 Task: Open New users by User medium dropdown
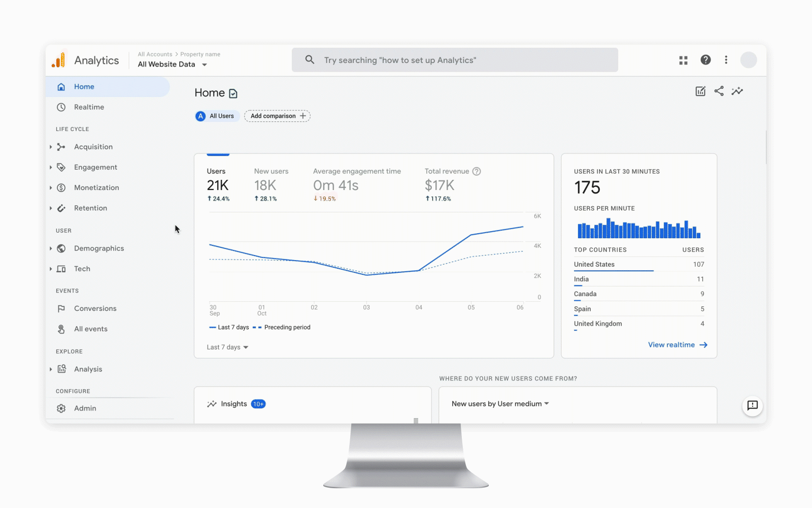[500, 404]
